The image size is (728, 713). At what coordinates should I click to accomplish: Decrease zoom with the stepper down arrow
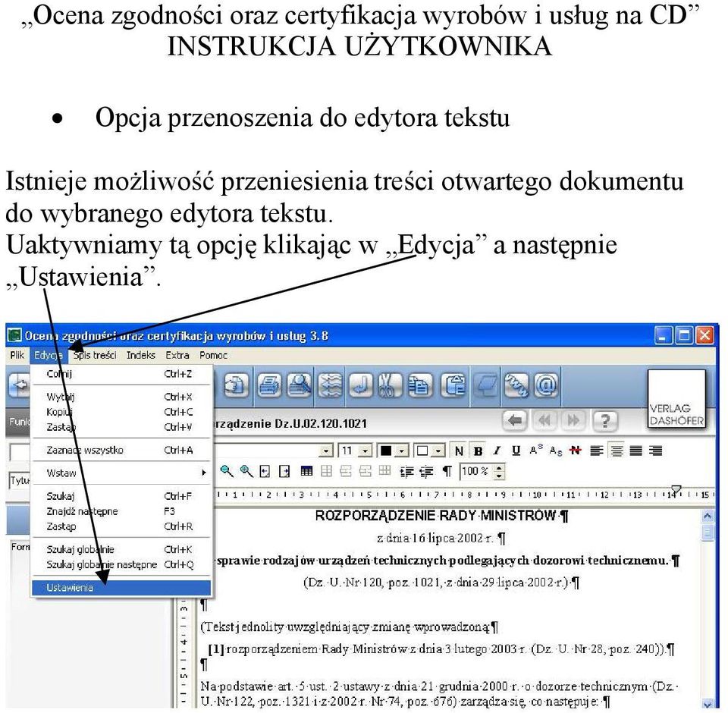coord(499,476)
